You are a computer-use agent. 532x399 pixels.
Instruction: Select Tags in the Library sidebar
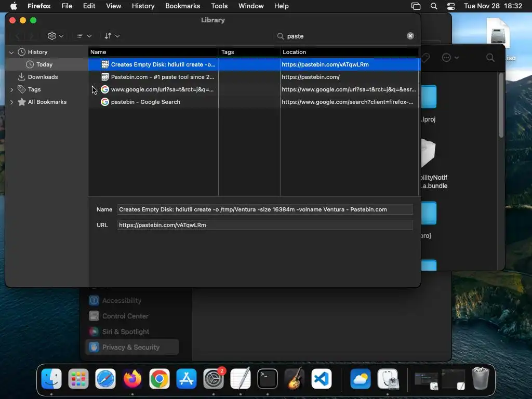coord(34,89)
